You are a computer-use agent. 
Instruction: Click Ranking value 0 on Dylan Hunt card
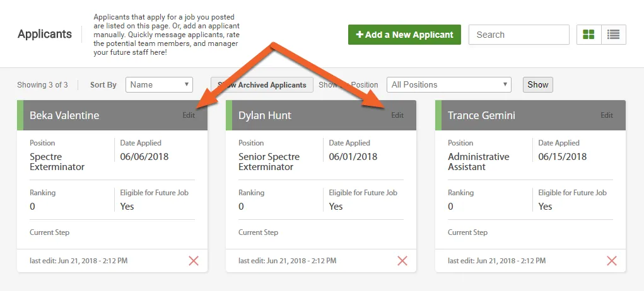[241, 206]
